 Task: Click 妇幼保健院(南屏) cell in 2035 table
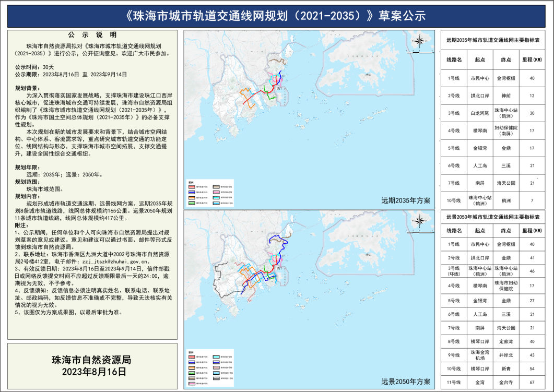pos(506,130)
